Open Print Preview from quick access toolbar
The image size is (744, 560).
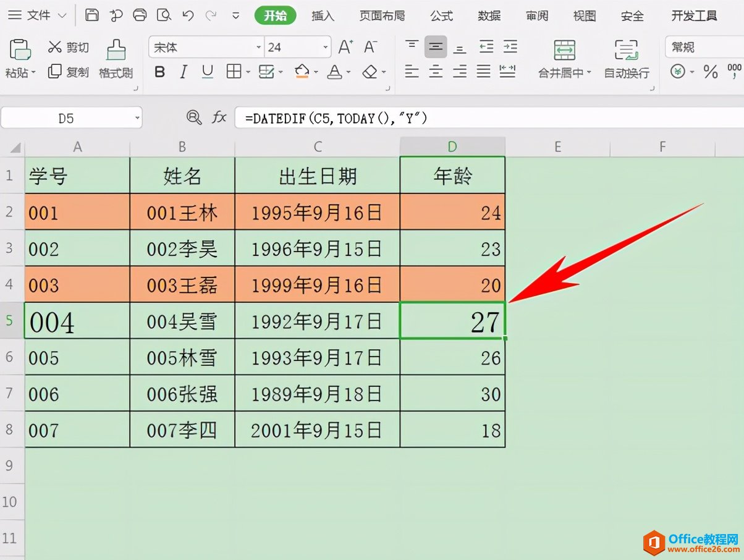pyautogui.click(x=164, y=15)
